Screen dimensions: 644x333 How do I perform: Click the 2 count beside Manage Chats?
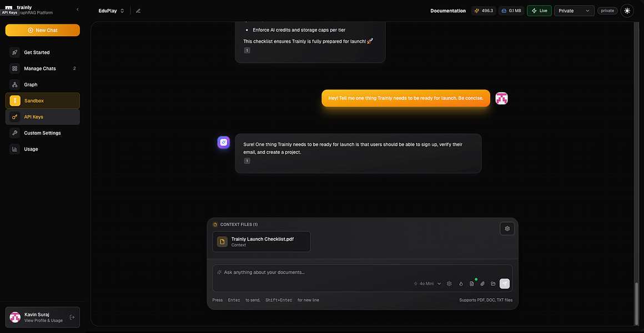(74, 69)
